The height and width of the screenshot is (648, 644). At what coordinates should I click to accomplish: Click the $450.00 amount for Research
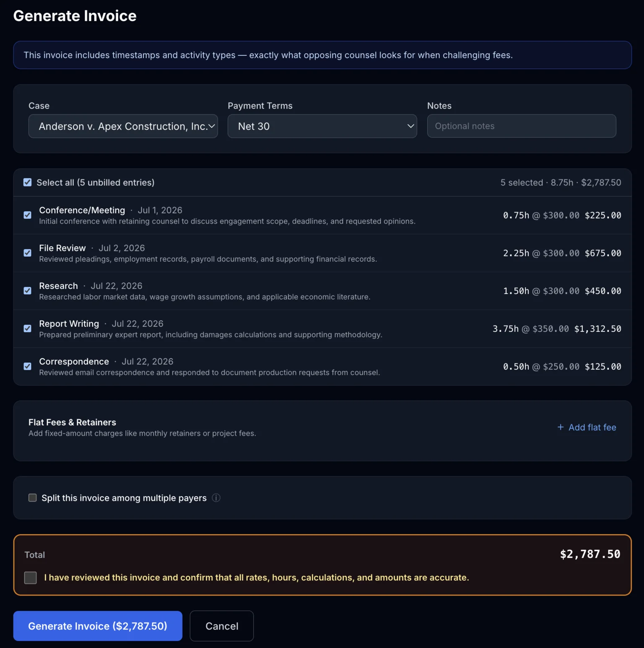pyautogui.click(x=603, y=291)
